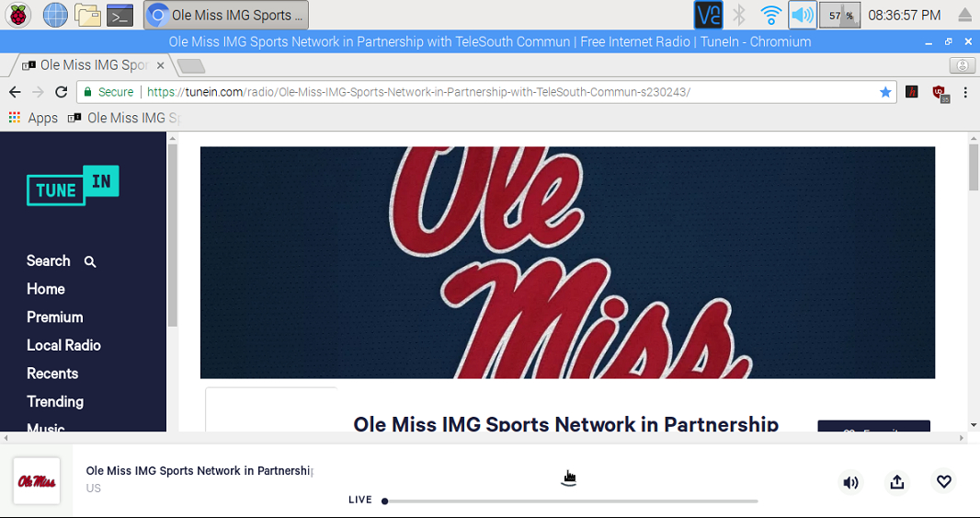This screenshot has height=518, width=980.
Task: Click the live playback progress bar
Action: 570,501
